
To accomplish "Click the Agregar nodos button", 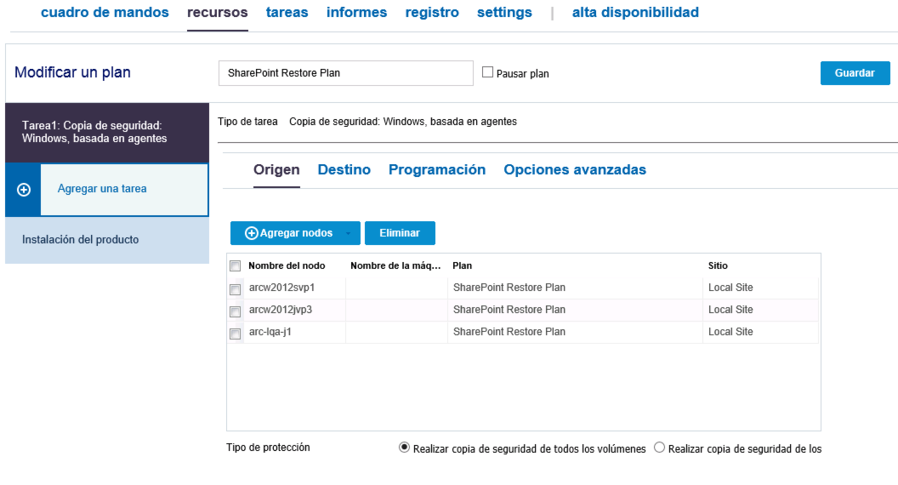I will pyautogui.click(x=295, y=233).
